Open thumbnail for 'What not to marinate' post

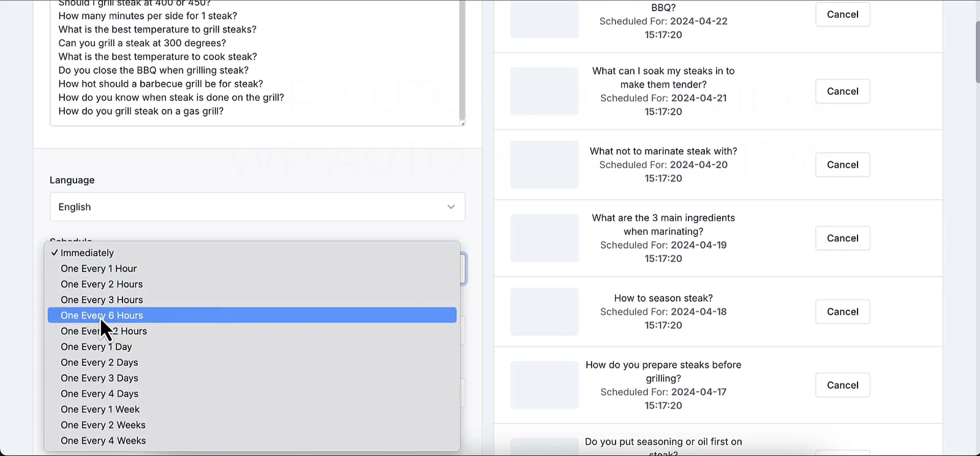coord(544,165)
